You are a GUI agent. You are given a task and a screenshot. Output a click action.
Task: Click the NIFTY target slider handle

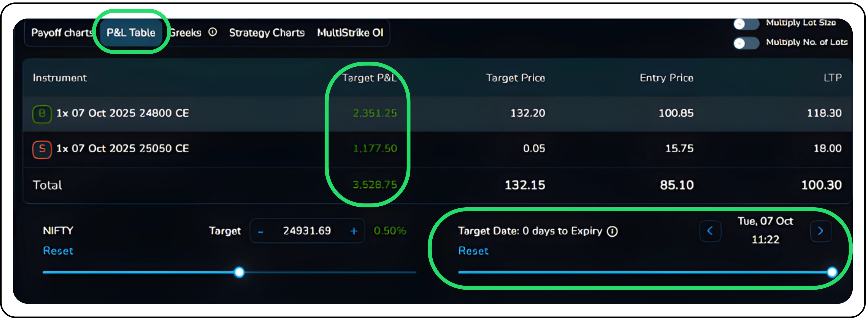239,272
